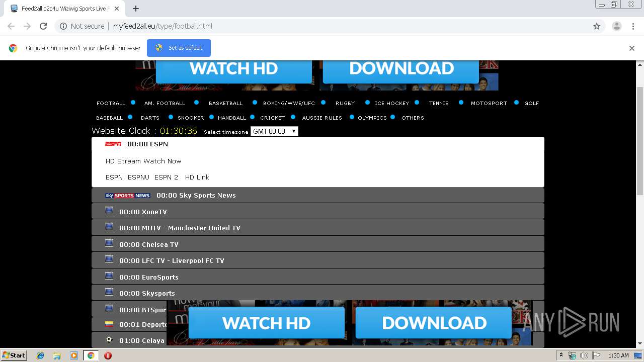
Task: Open the ESPNU stream link
Action: click(x=138, y=177)
